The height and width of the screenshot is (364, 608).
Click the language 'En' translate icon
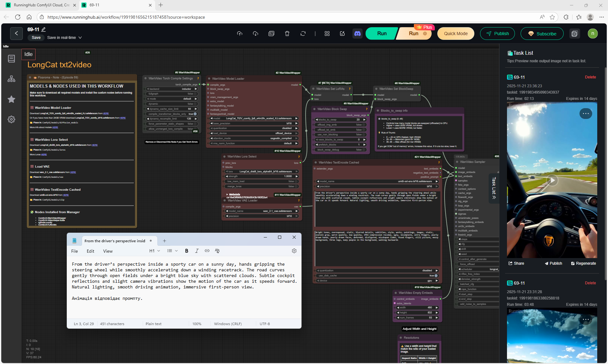(271, 34)
